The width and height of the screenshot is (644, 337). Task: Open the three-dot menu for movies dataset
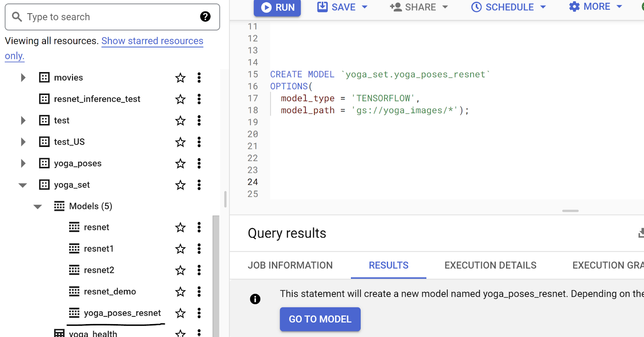(199, 78)
